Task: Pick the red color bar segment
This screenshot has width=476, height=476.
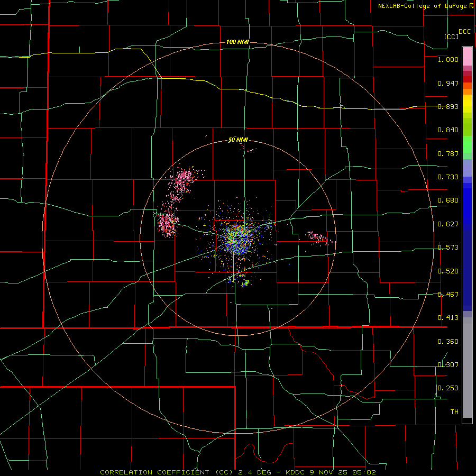Action: 467,79
